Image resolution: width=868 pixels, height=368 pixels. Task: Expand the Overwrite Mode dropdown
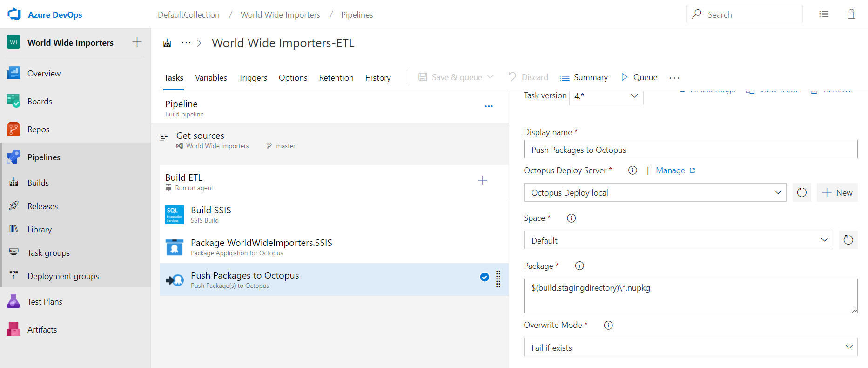click(x=690, y=348)
